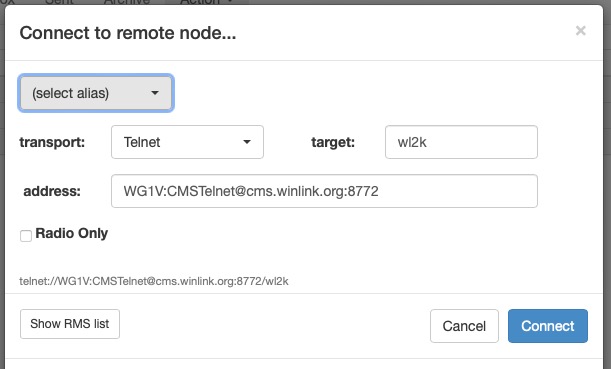The width and height of the screenshot is (611, 369).
Task: Click the caret arrow in transport selector
Action: coord(247,142)
